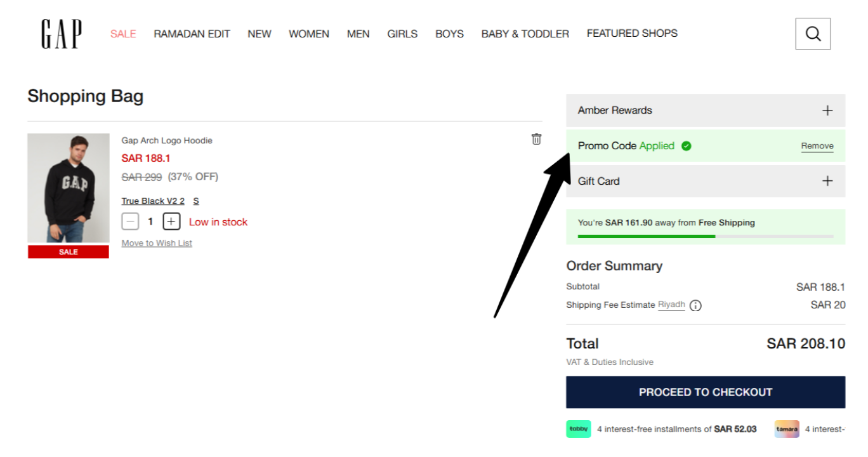Remove the applied promo code
This screenshot has height=457, width=868.
click(x=817, y=146)
